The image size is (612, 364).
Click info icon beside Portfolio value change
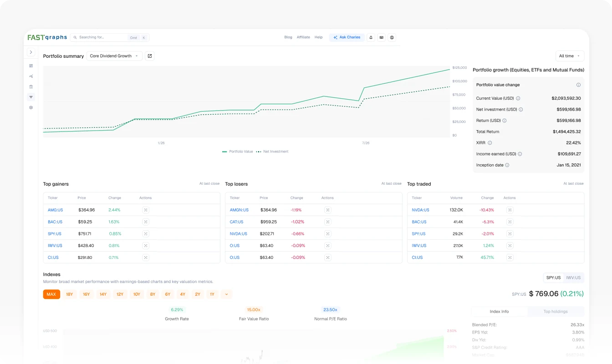point(578,85)
